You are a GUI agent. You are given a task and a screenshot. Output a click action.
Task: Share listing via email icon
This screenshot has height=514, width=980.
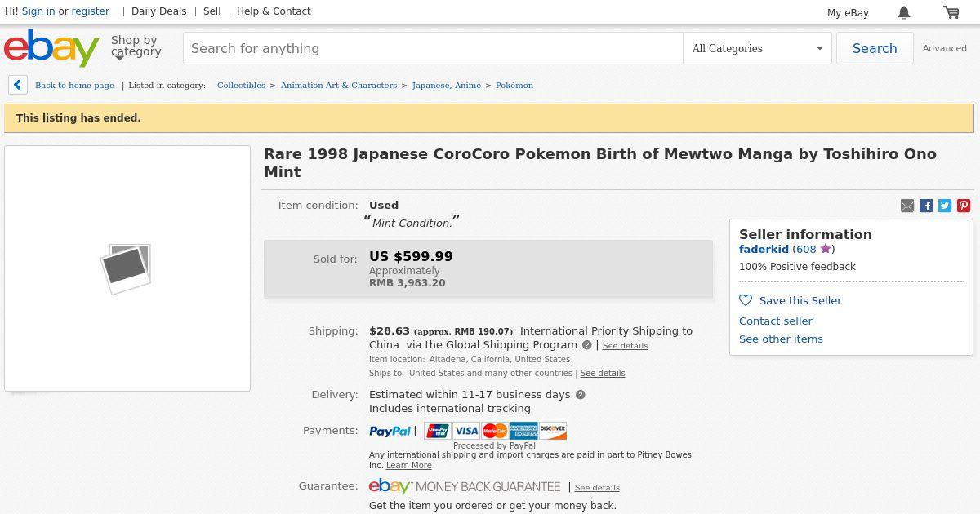[907, 206]
